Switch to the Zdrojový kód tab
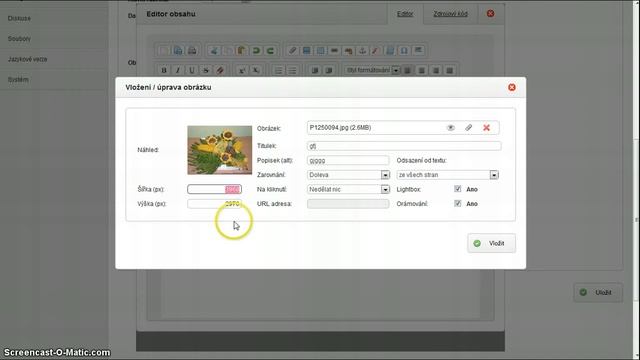640x360 pixels. point(450,14)
